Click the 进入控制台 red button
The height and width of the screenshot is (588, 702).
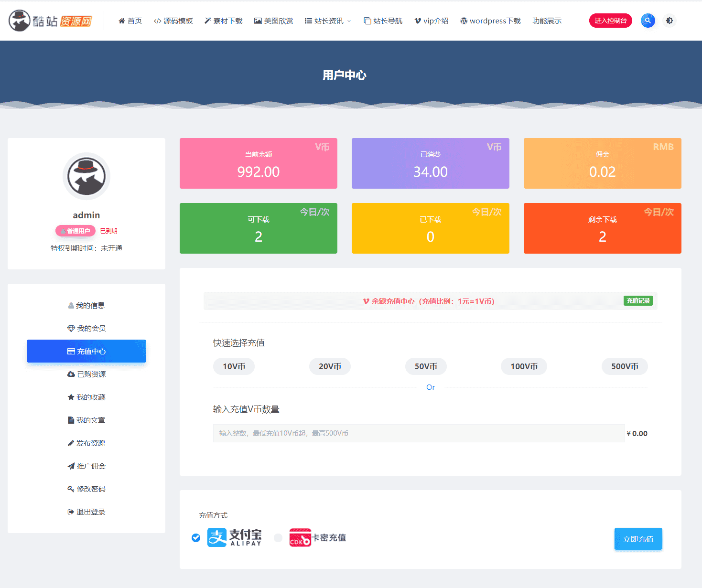[610, 21]
